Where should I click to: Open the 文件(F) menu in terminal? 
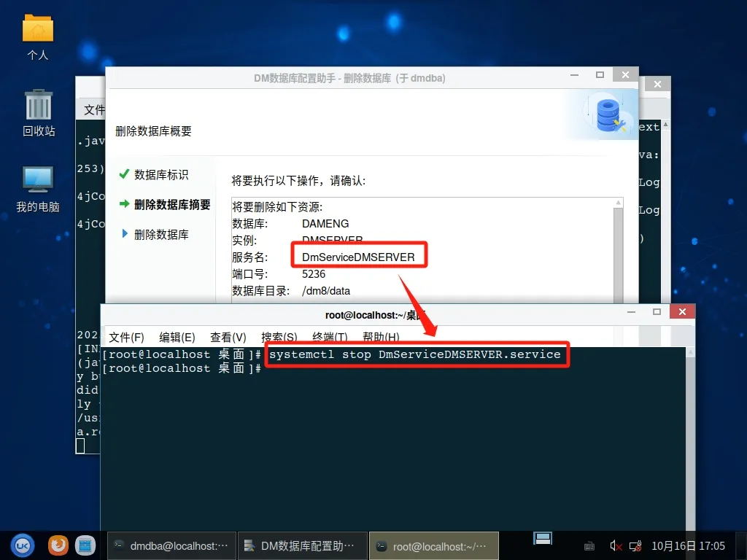(x=126, y=337)
